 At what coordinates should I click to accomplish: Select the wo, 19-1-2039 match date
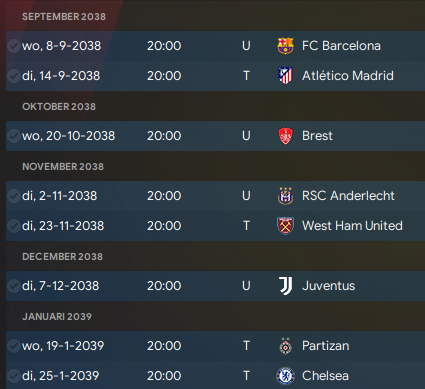click(x=63, y=346)
